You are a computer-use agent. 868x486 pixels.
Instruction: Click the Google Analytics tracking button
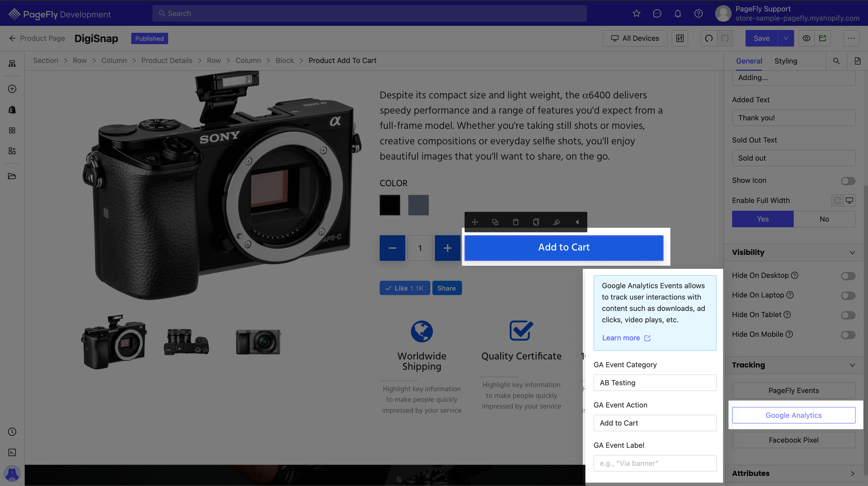click(794, 415)
